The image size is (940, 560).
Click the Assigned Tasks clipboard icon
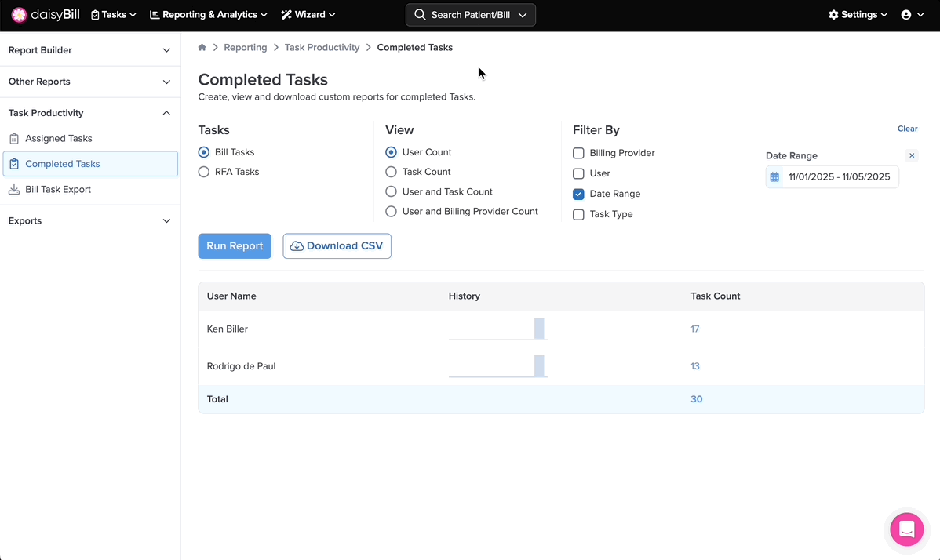click(x=14, y=139)
